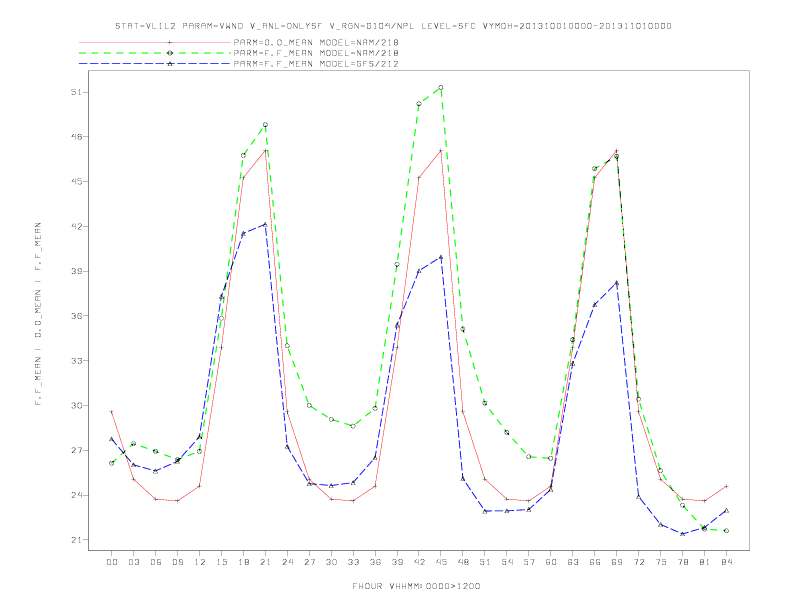The image size is (792, 612).
Task: Click the x-axis title FHOUR VHHMM:0000>1200
Action: click(416, 586)
